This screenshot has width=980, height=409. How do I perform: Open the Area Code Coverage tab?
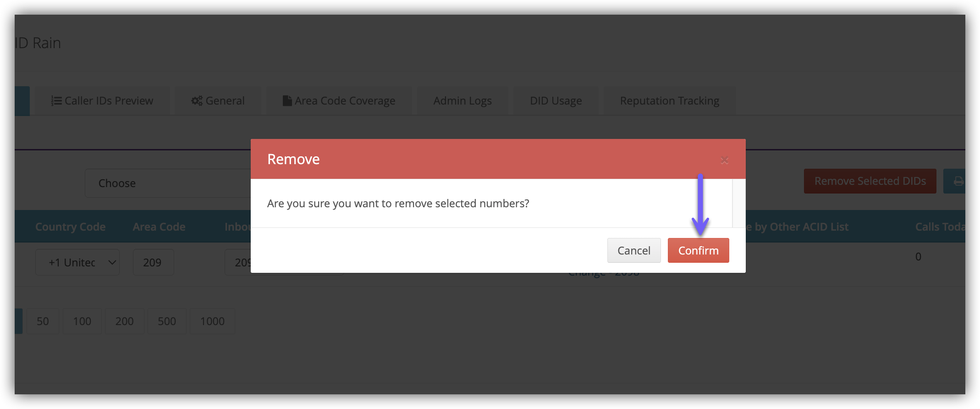coord(339,101)
